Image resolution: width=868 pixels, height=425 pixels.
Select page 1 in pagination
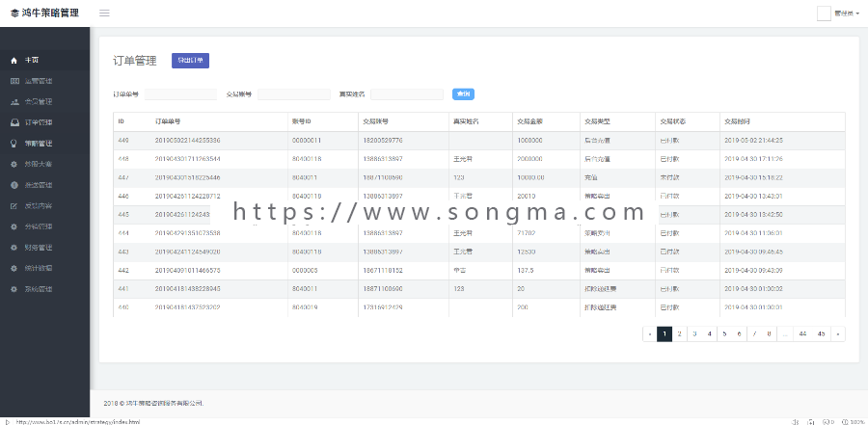[x=665, y=333]
